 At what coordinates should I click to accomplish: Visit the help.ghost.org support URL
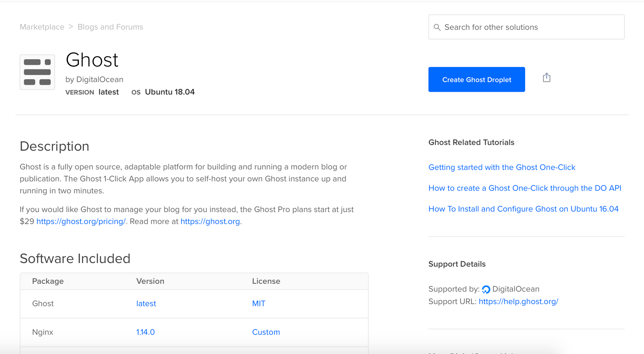tap(518, 302)
